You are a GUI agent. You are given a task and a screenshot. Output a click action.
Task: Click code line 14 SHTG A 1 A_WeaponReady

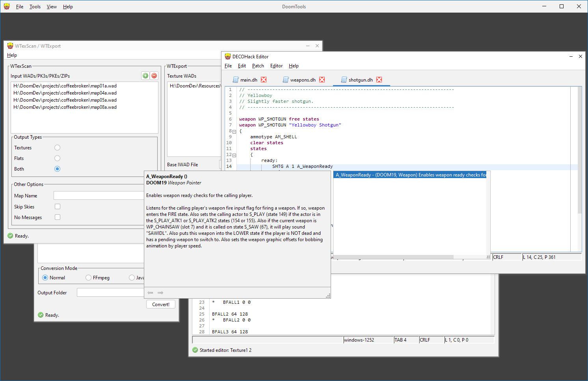click(302, 167)
